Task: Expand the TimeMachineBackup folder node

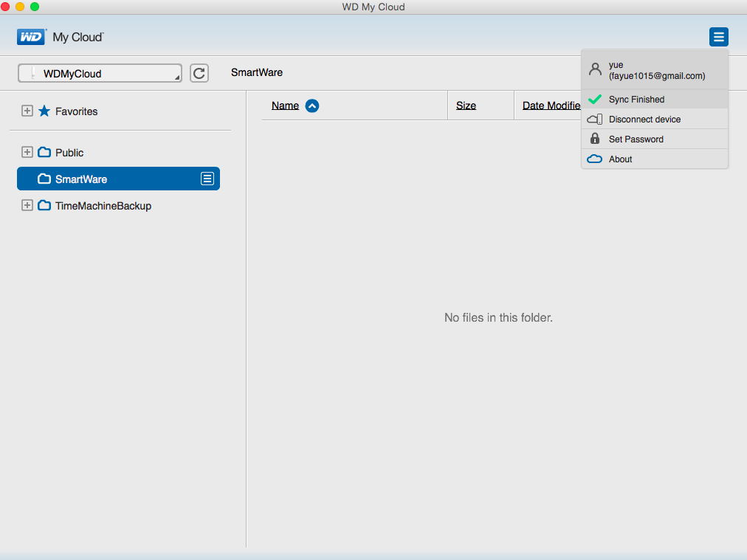Action: point(27,205)
